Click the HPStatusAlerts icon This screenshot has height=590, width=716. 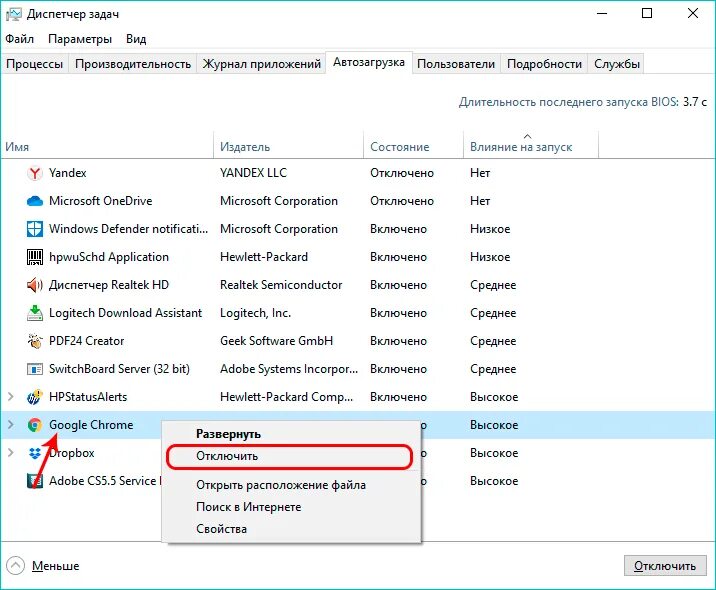tap(35, 397)
